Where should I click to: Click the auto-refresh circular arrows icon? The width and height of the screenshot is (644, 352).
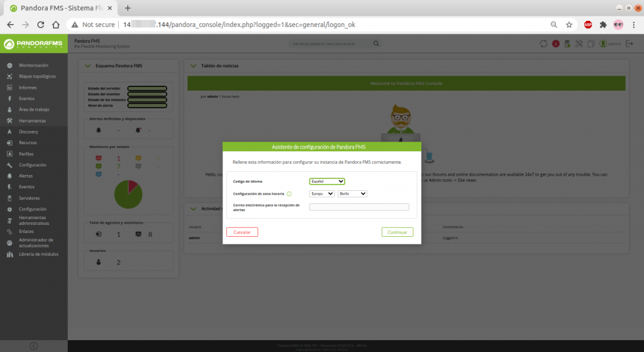coord(543,43)
